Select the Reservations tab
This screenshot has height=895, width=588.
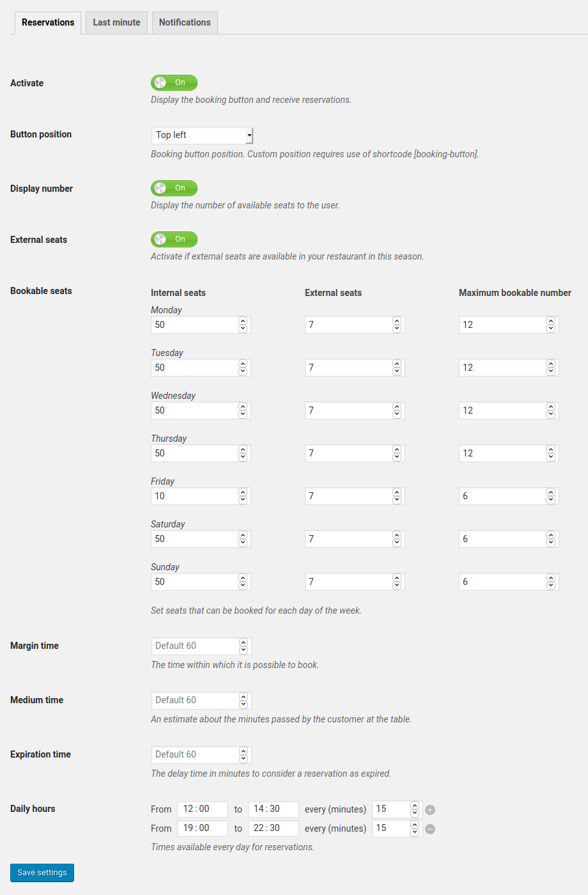48,22
